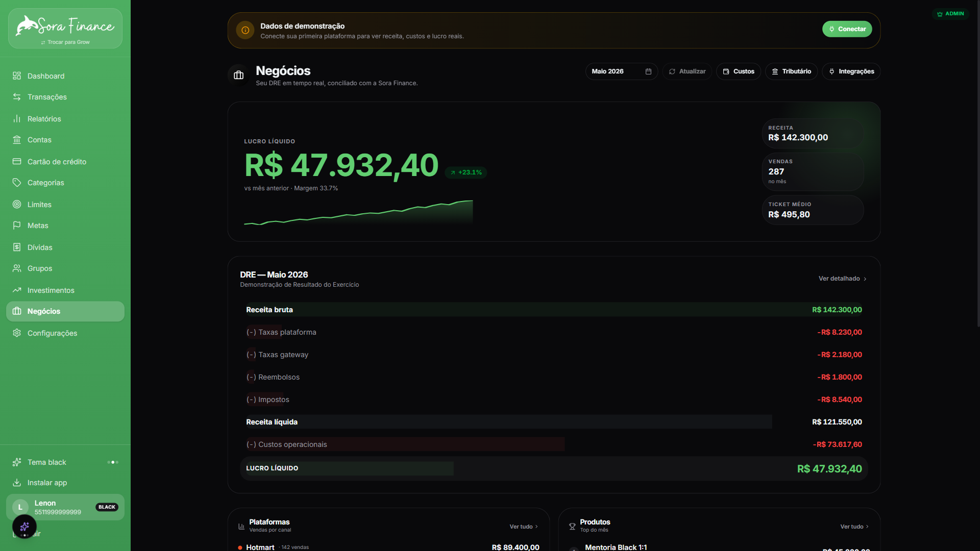
Task: Open Relatórios menu item
Action: tap(65, 119)
